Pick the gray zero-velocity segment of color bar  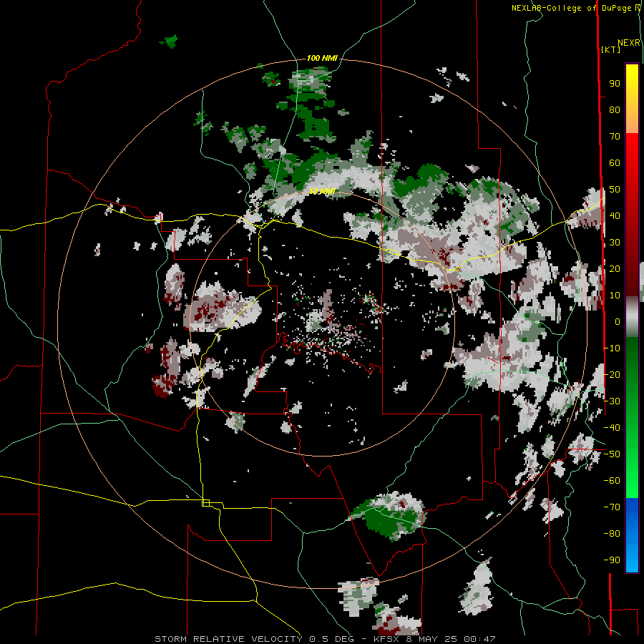[x=632, y=317]
